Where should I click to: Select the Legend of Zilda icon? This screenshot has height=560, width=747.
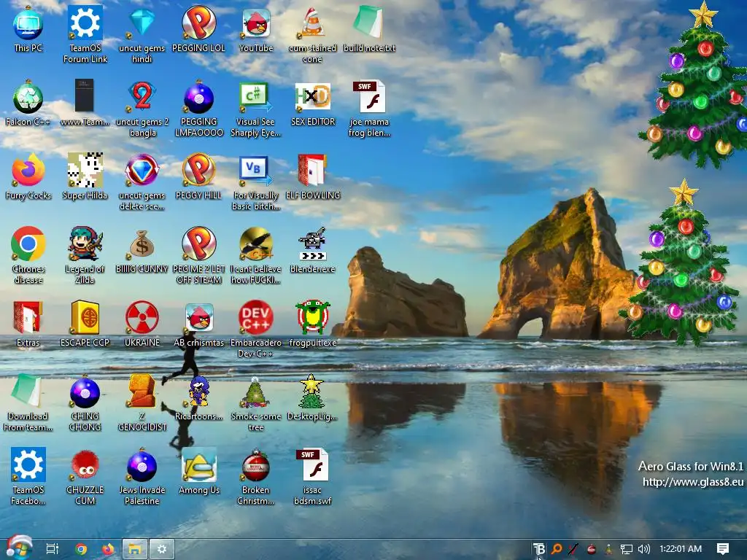click(x=85, y=255)
